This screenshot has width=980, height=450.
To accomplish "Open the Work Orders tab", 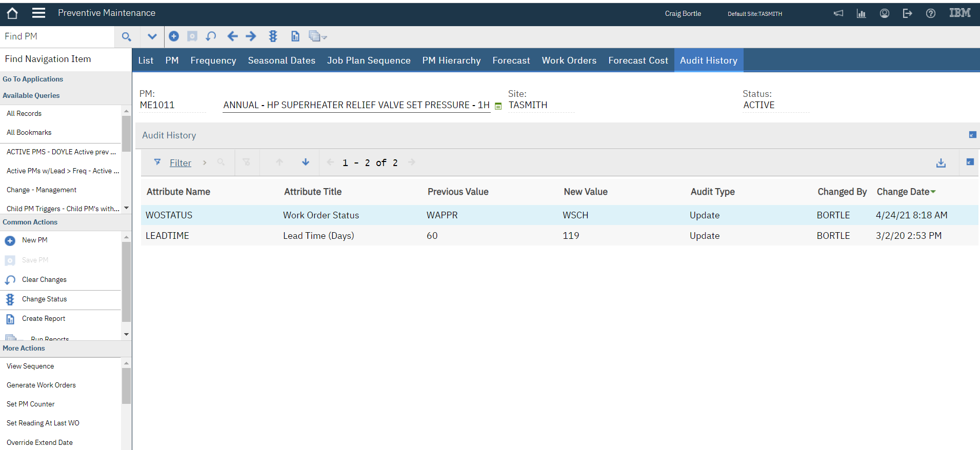I will coord(569,60).
